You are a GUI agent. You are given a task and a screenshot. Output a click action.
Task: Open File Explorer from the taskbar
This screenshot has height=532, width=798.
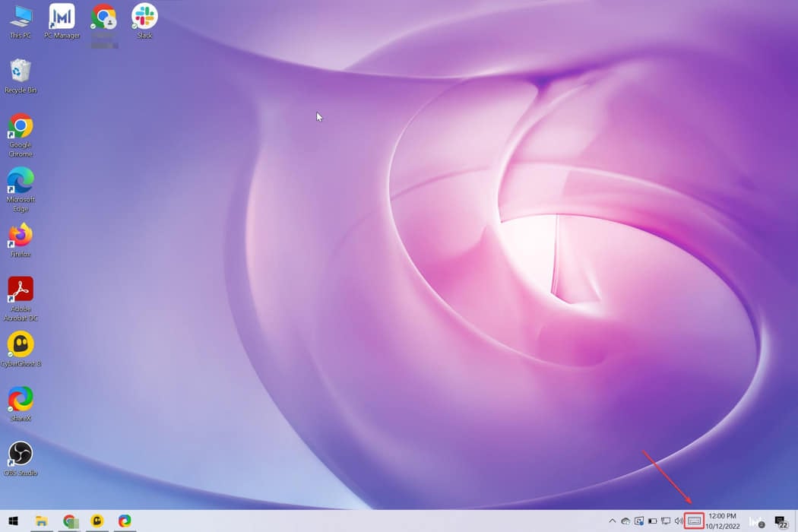click(x=42, y=521)
